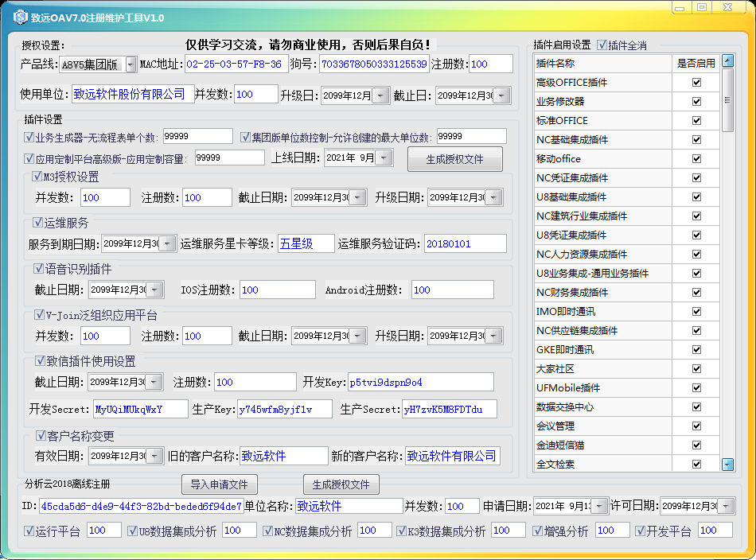Click the 狗号 input field
Screen dimensions: 756x560
[374, 64]
